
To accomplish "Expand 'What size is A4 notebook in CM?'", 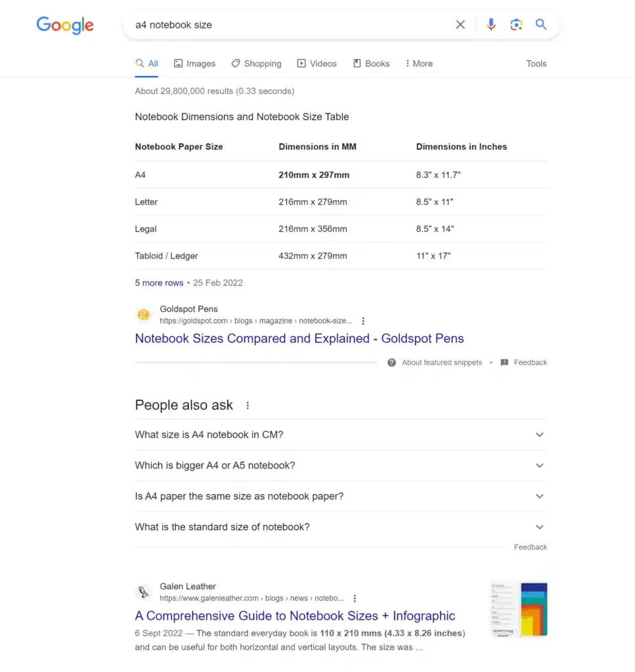I will coord(340,434).
